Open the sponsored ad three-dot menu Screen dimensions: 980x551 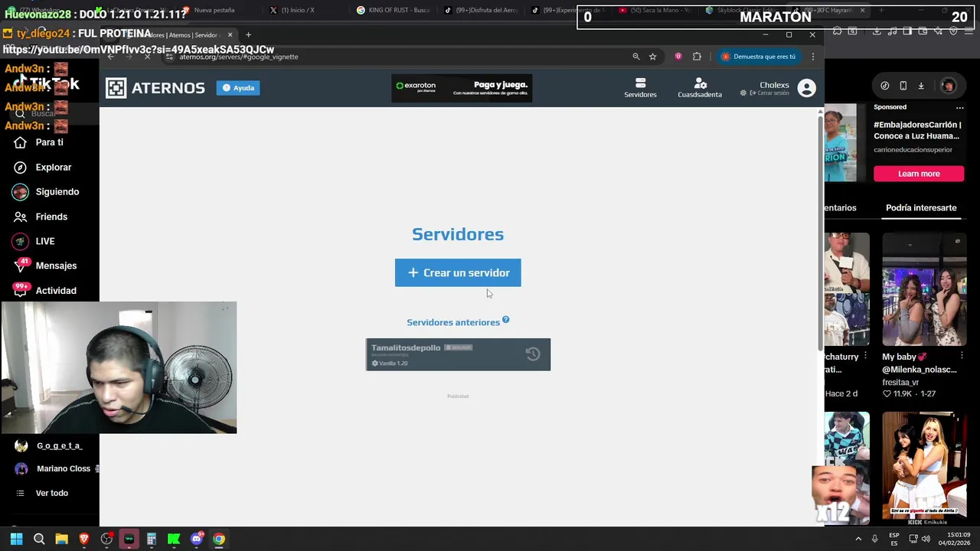pos(959,107)
